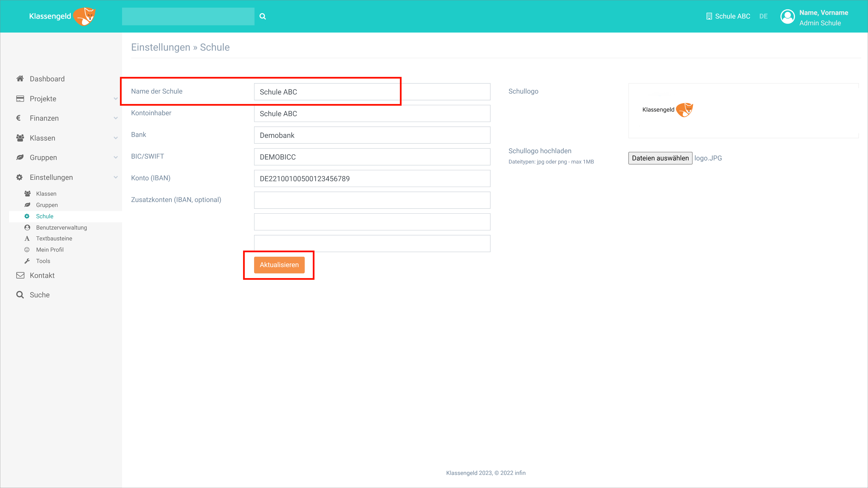868x488 pixels.
Task: Click the Kontoinhaber input field
Action: 372,114
